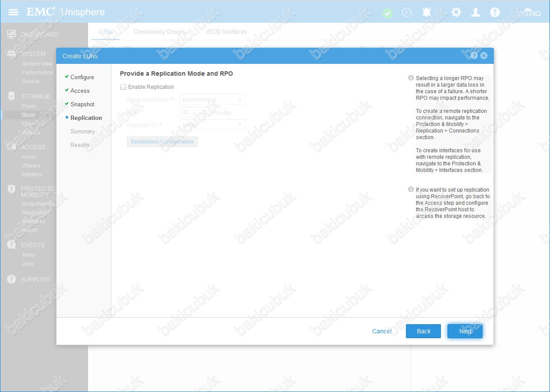
Task: Open the CloudIQ icon
Action: pyautogui.click(x=529, y=12)
